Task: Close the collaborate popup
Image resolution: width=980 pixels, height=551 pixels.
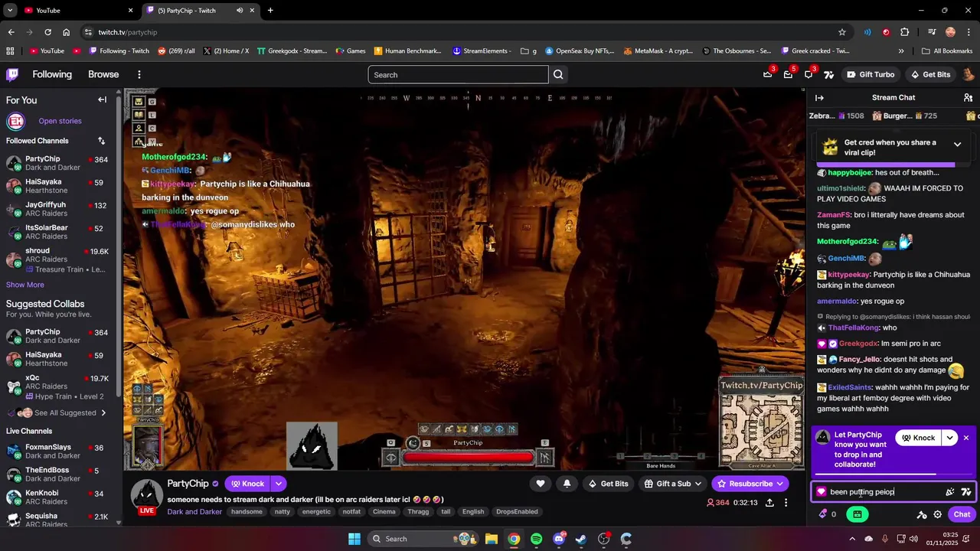Action: [x=966, y=438]
